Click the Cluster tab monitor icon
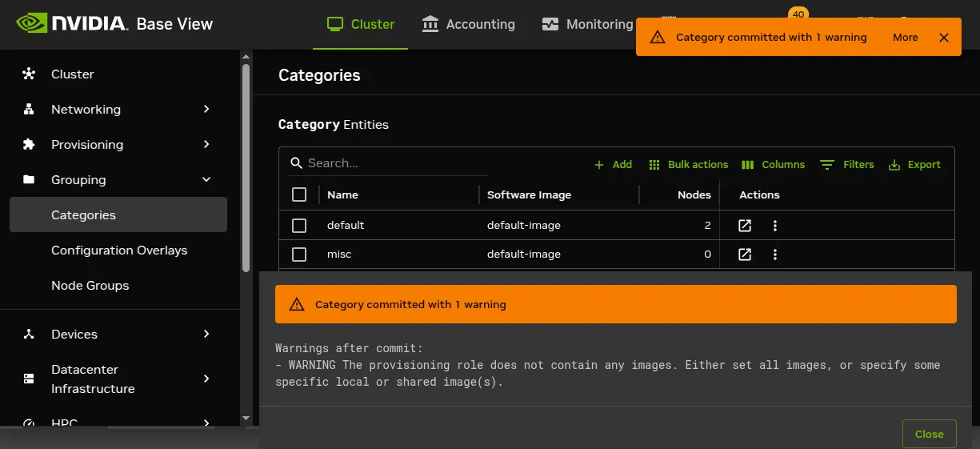Screen dimensions: 980x449 tap(335, 24)
